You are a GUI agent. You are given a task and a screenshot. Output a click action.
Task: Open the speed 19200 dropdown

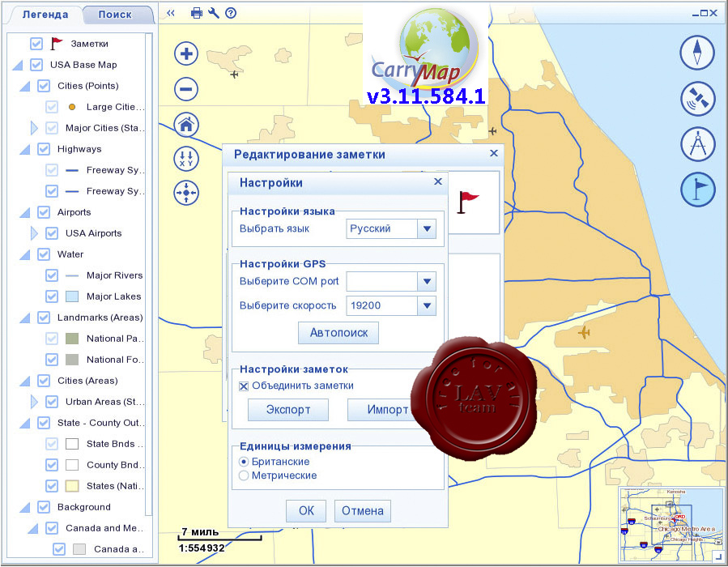(427, 306)
